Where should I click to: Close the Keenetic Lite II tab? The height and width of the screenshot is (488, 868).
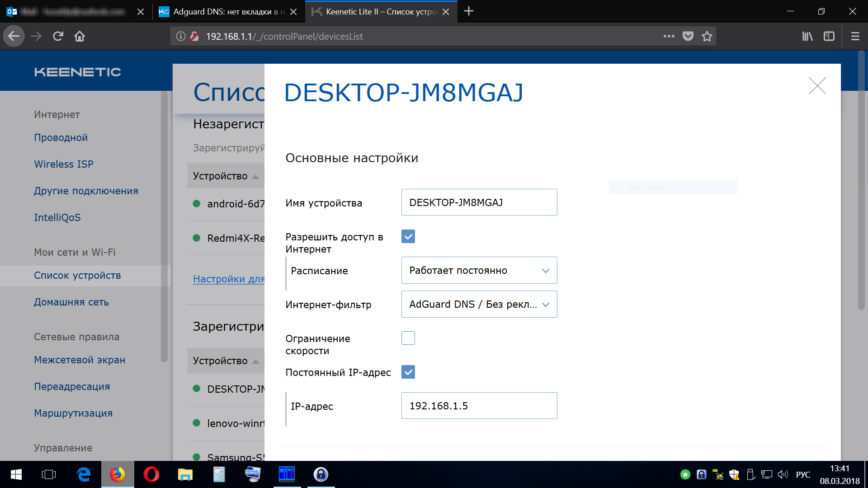[x=446, y=12]
